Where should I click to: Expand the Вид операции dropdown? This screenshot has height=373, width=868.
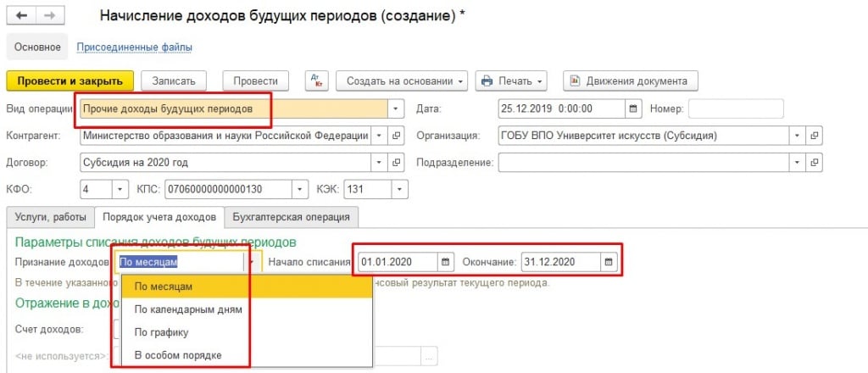(x=396, y=109)
